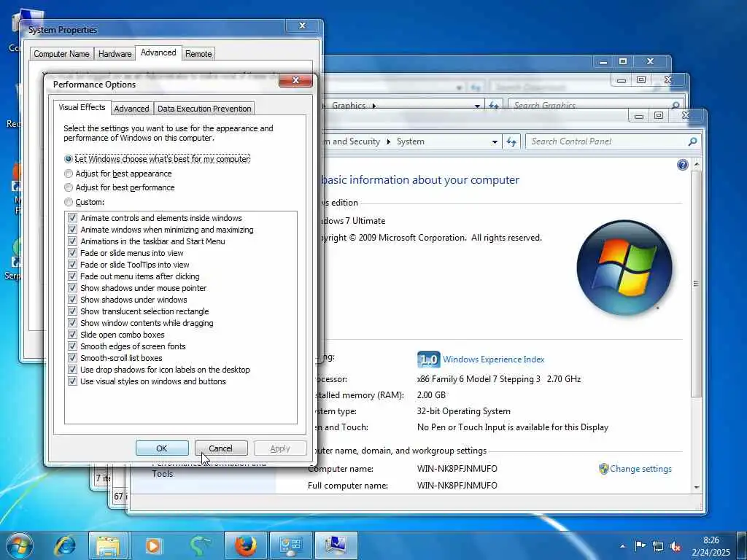
Task: Disable Show window contents while dragging
Action: click(72, 323)
